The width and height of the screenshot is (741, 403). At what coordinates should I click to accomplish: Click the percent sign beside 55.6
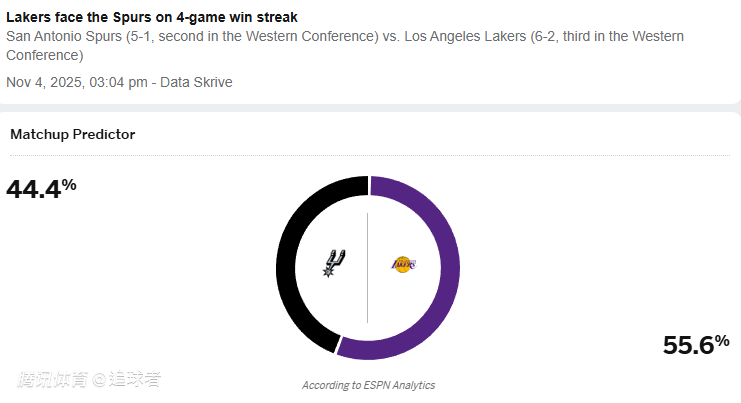[x=722, y=340]
